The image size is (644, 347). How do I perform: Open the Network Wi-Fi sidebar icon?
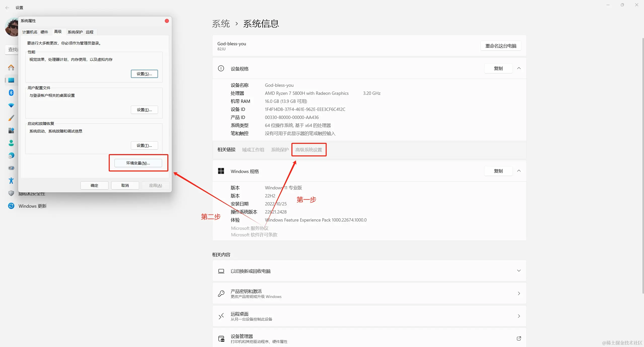tap(11, 105)
